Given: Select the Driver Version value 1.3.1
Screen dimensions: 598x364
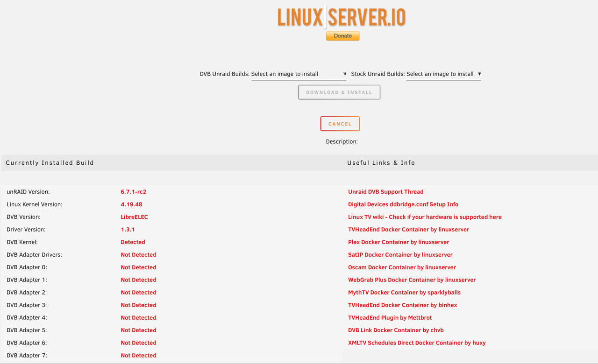Looking at the screenshot, I should 128,230.
